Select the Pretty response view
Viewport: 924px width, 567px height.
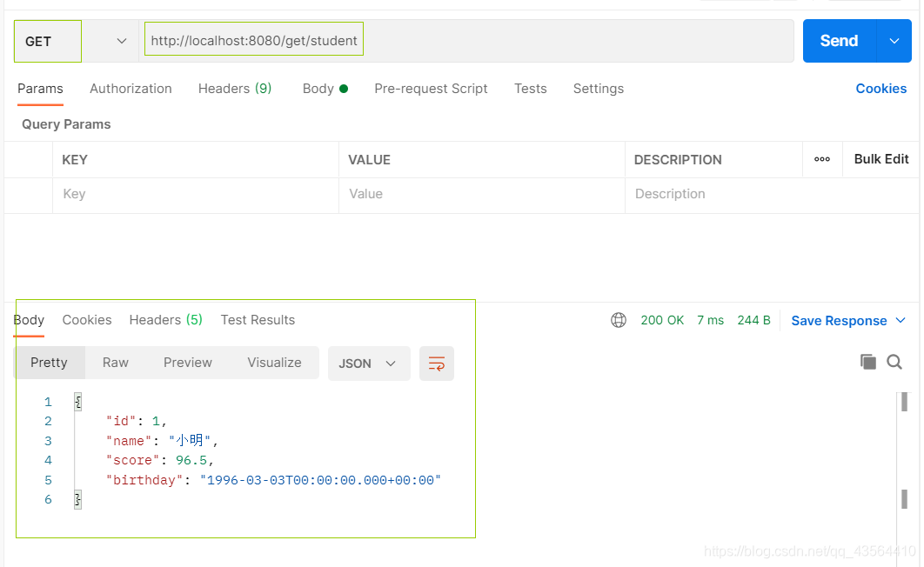click(49, 363)
